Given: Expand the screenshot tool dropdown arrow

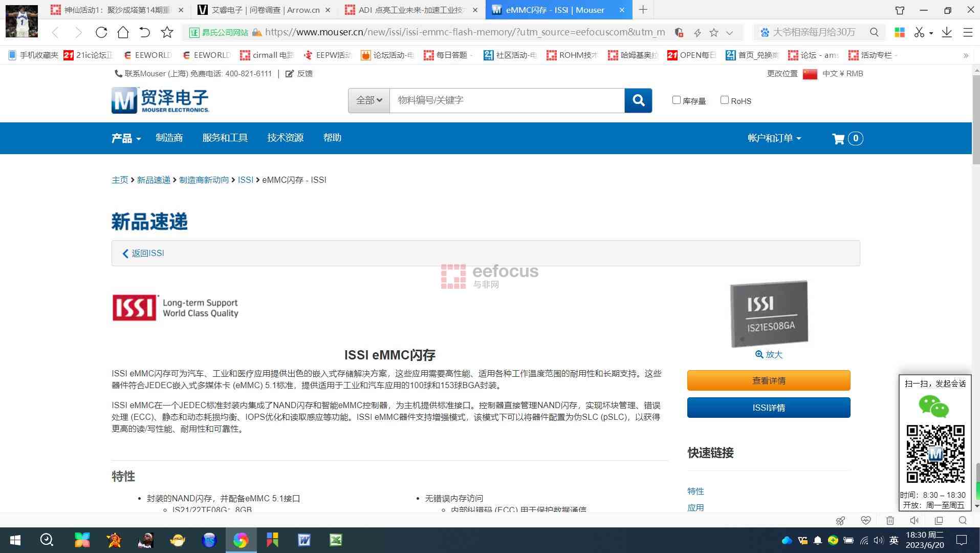Looking at the screenshot, I should point(931,33).
